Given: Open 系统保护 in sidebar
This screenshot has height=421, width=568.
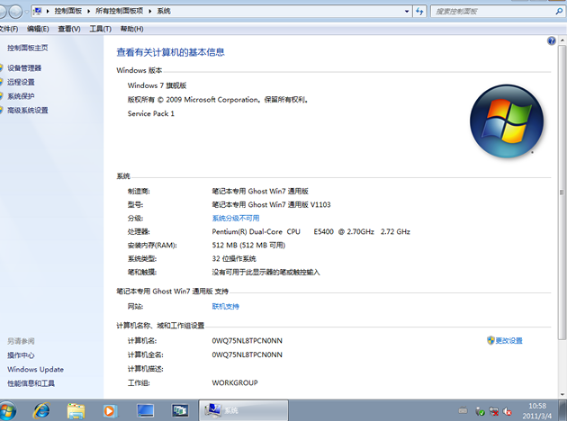Looking at the screenshot, I should coord(21,96).
